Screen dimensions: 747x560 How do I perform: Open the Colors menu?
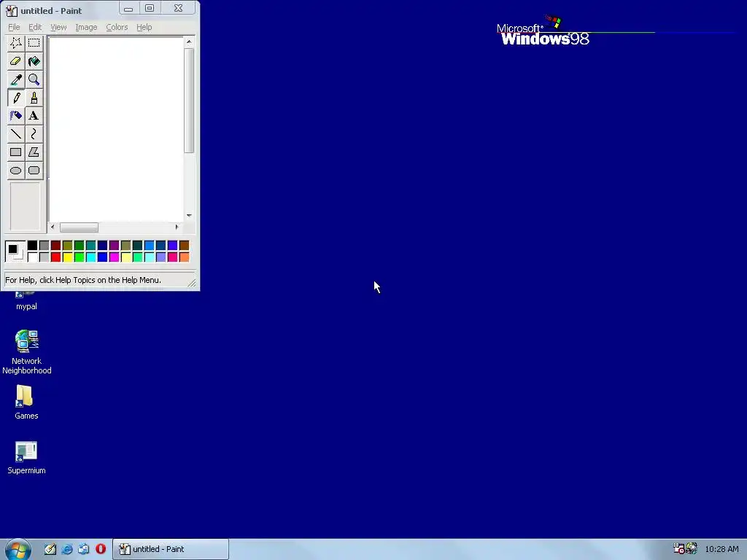(x=117, y=27)
